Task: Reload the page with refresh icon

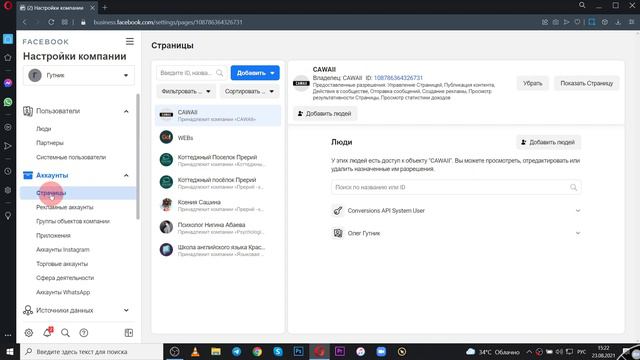Action: click(x=51, y=22)
